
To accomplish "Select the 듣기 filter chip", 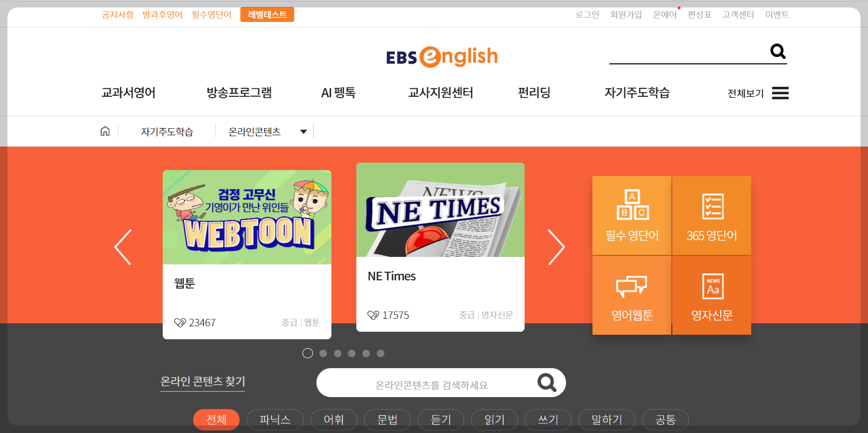I will (441, 420).
